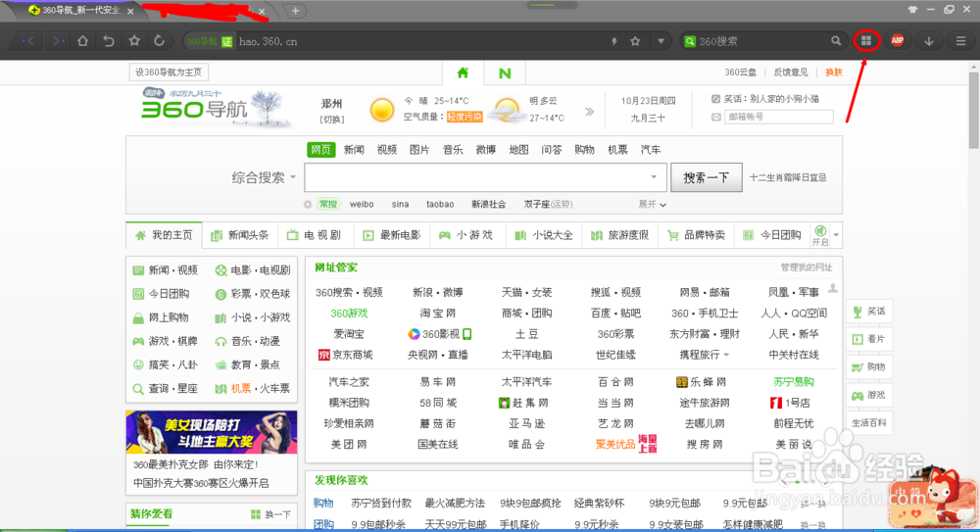This screenshot has width=980, height=532.
Task: Open the hot search settings gear icon
Action: coord(308,205)
